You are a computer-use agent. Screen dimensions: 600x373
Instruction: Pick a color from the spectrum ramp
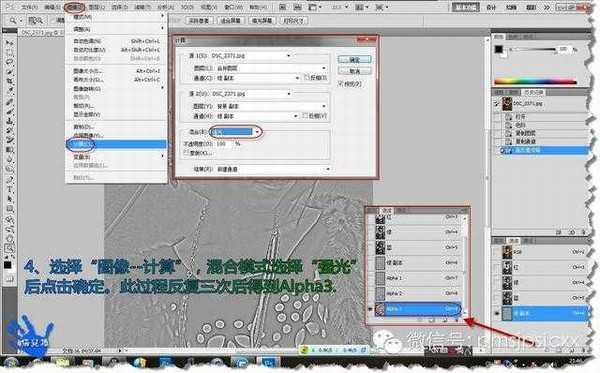click(x=535, y=81)
